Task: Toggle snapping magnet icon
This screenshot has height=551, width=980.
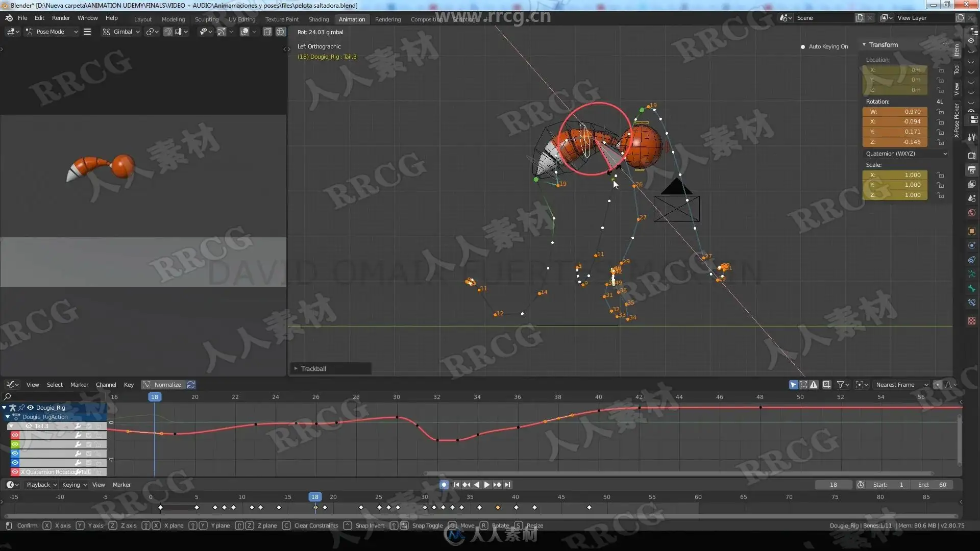Action: coord(167,32)
